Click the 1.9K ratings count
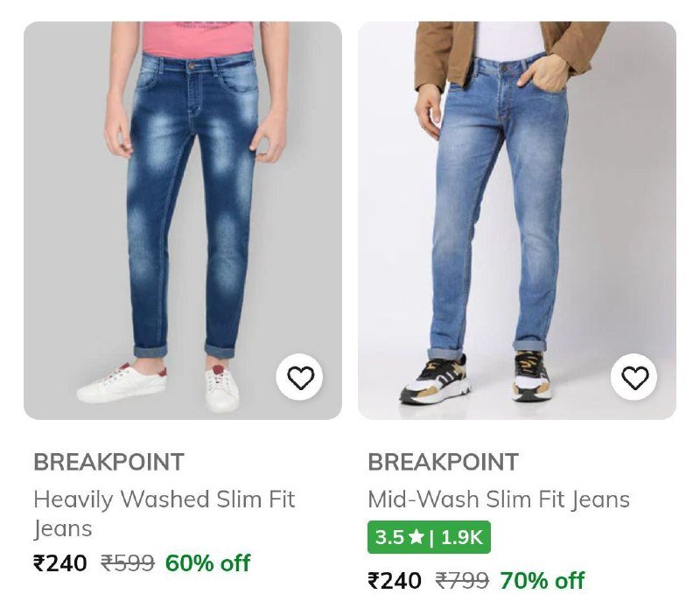Screen dimensions: 700x594 pyautogui.click(x=461, y=537)
